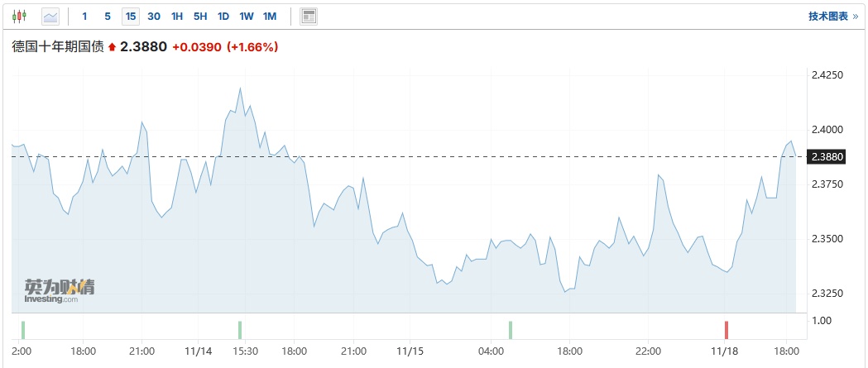This screenshot has width=868, height=368.
Task: Set chart interval to 1D
Action: pyautogui.click(x=223, y=16)
